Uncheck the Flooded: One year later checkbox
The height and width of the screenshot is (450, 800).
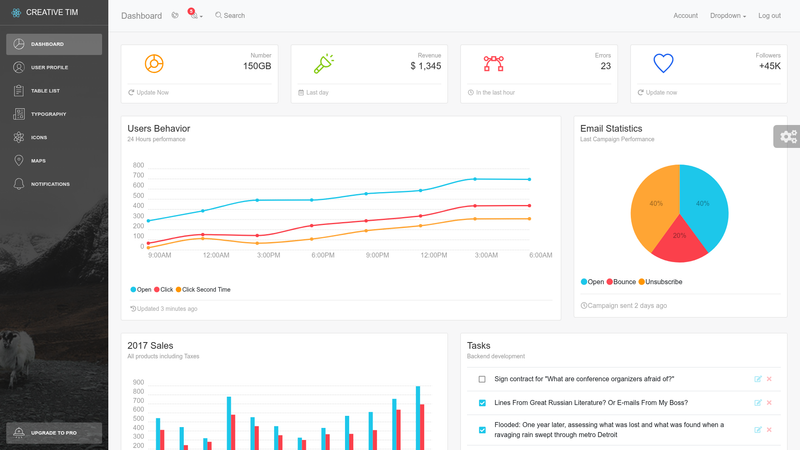pos(482,430)
